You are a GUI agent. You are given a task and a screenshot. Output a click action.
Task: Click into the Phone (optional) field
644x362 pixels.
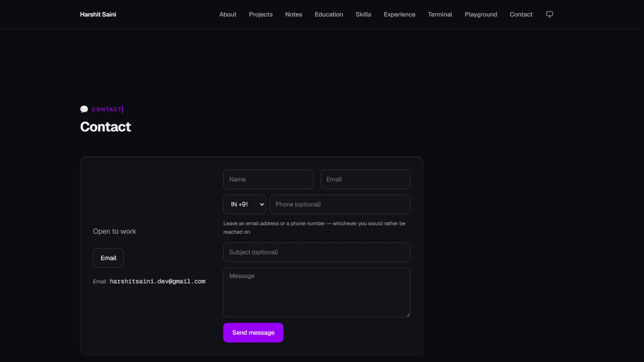coord(340,204)
